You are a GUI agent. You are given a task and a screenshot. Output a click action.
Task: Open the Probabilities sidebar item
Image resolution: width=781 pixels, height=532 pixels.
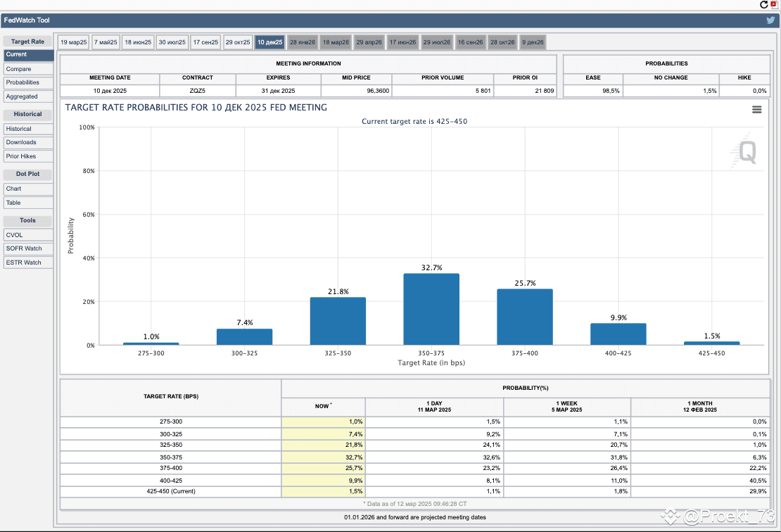pos(28,83)
